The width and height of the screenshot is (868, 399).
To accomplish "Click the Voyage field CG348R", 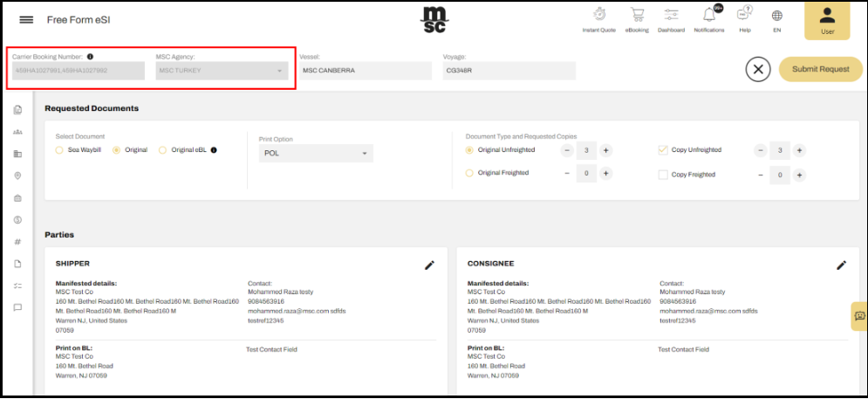I will click(509, 71).
